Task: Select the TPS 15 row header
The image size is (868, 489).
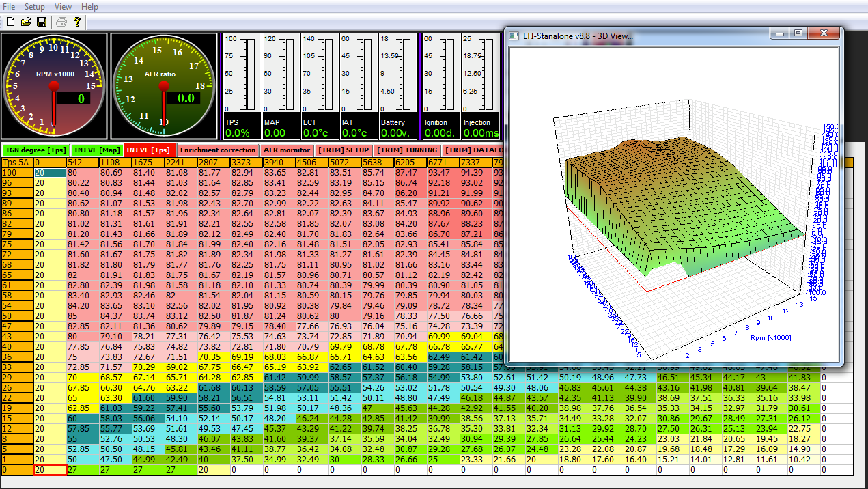Action: tap(17, 419)
